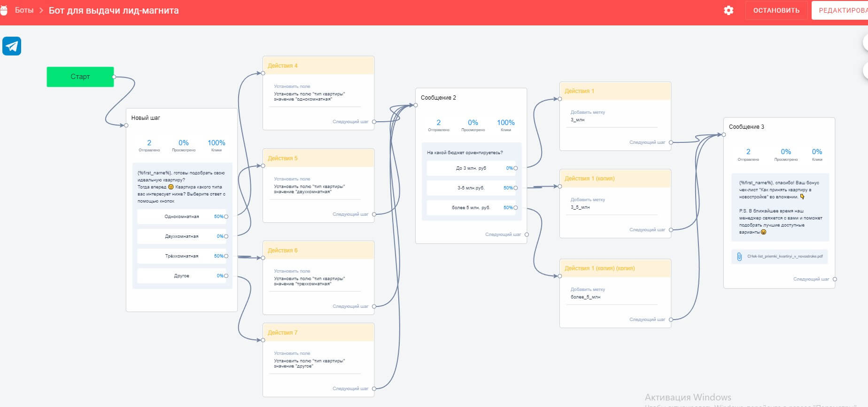This screenshot has height=407, width=868.
Task: Click Действия 4 next-step connector
Action: [374, 122]
